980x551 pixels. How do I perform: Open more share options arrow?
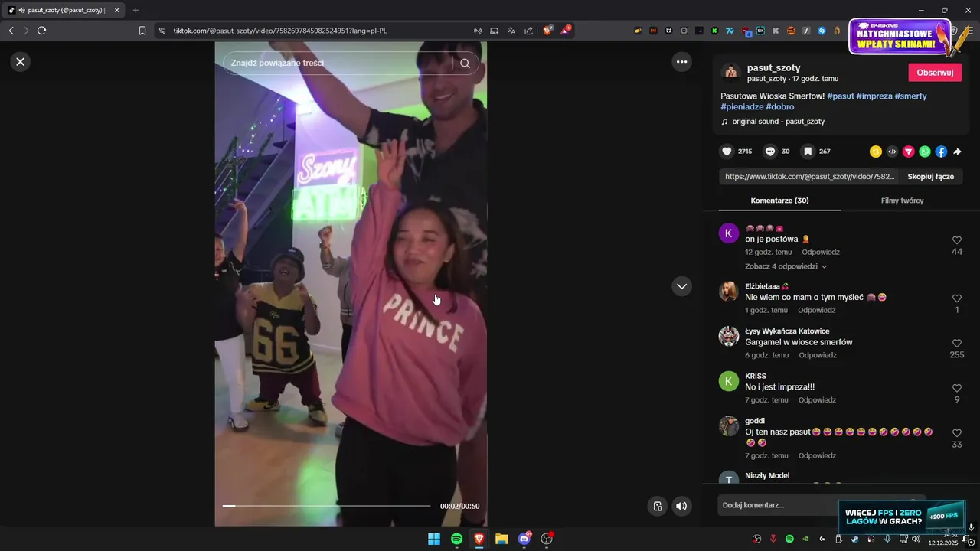tap(957, 152)
